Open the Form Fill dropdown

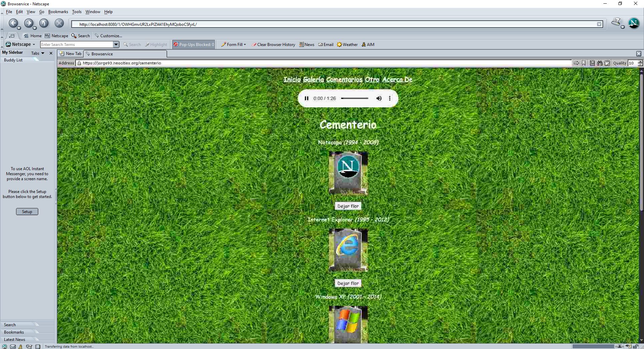[233, 44]
